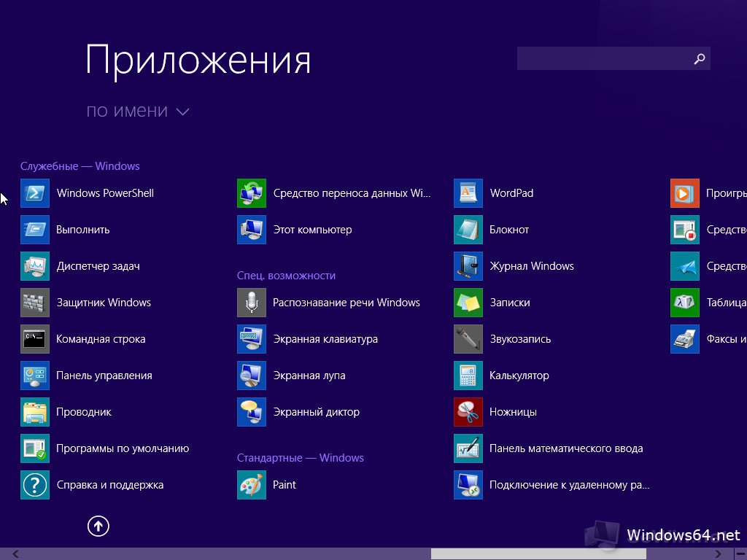Launch Подключение к удаленному рабочему столу icon

tap(468, 485)
